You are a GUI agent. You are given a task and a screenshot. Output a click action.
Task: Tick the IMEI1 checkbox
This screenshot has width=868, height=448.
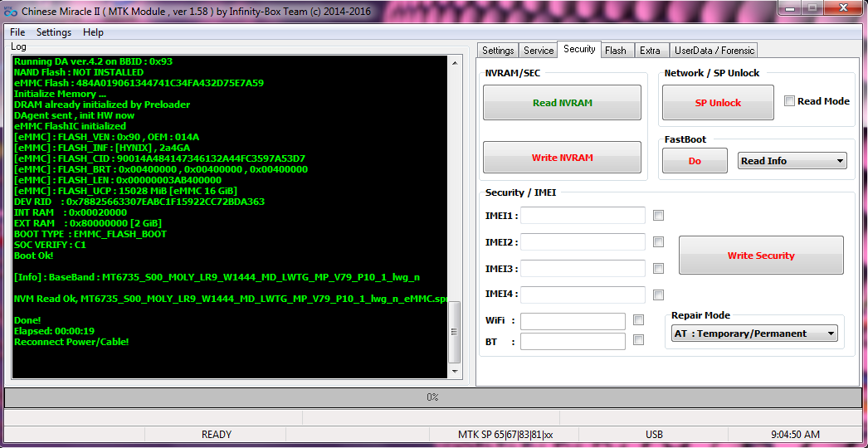click(x=658, y=216)
